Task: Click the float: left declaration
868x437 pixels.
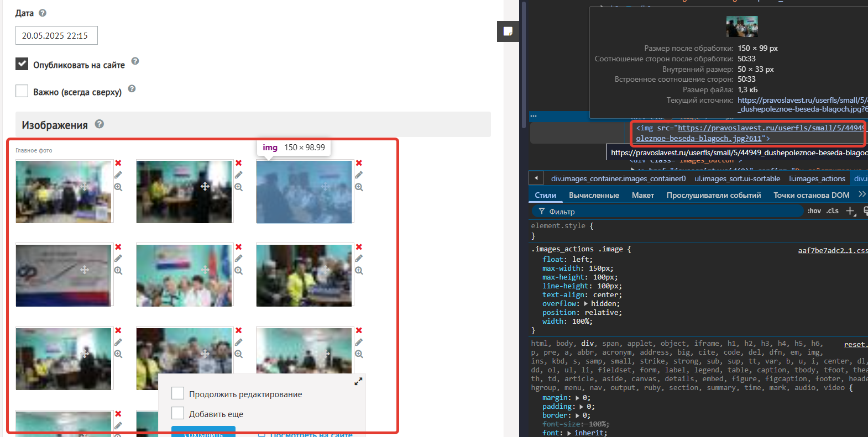Action: click(x=567, y=259)
